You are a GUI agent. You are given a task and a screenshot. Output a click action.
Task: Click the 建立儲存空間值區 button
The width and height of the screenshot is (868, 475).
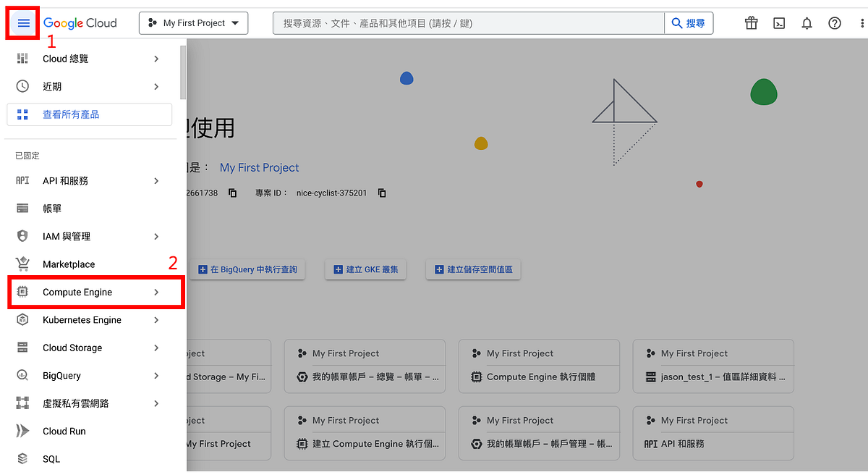coord(473,269)
